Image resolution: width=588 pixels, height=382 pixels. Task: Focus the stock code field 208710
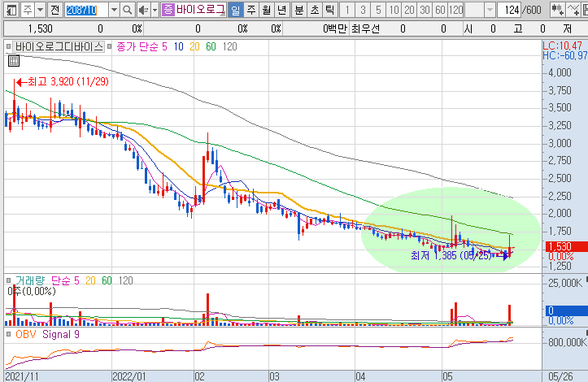coord(87,10)
